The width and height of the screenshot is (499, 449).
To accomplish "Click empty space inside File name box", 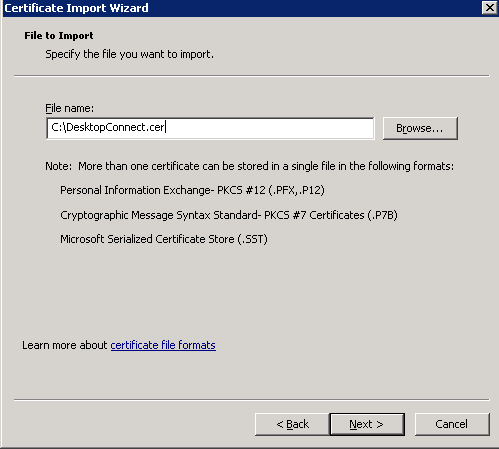I will (x=270, y=128).
